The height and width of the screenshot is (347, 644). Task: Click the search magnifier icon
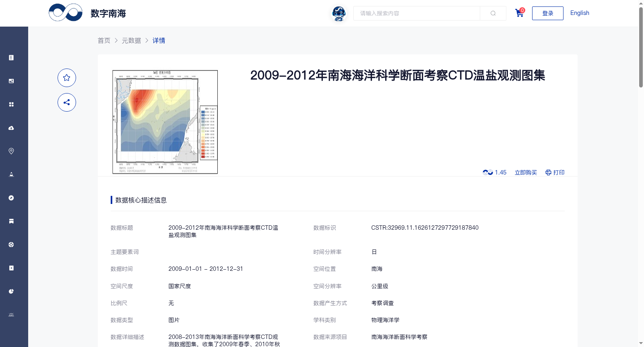coord(493,13)
